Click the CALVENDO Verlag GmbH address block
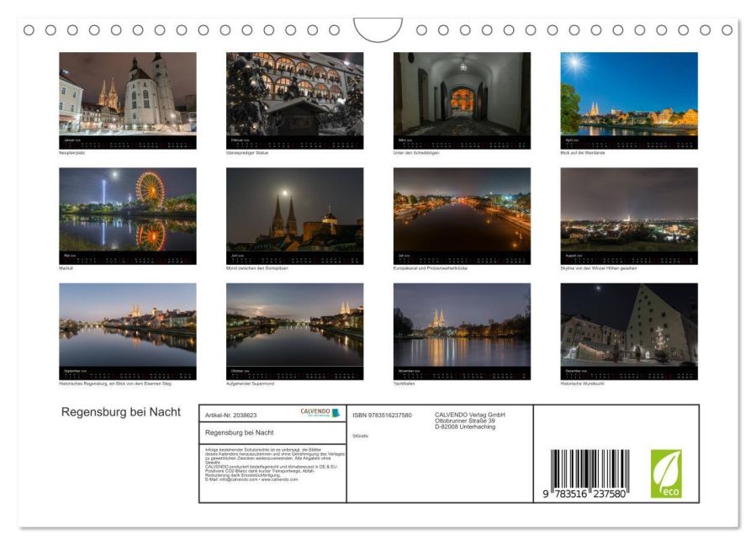 point(469,419)
